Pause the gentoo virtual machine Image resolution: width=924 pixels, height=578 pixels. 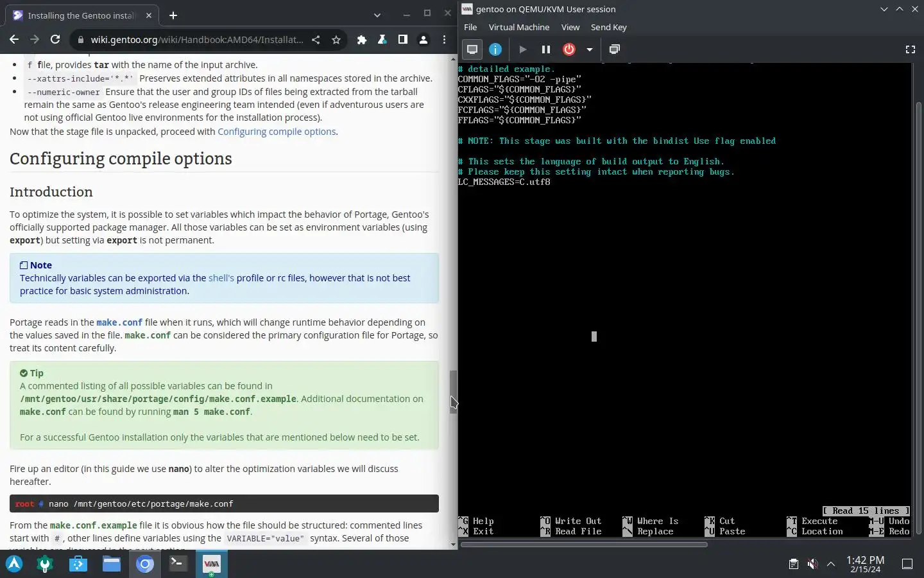tap(546, 49)
